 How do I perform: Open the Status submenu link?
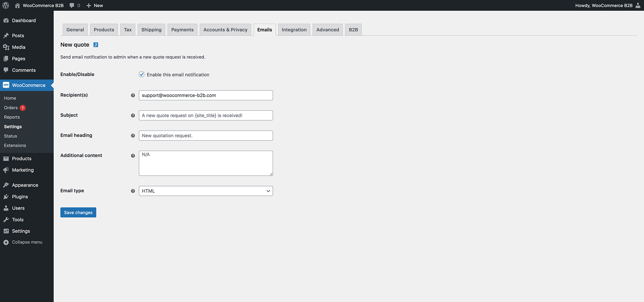[x=10, y=136]
